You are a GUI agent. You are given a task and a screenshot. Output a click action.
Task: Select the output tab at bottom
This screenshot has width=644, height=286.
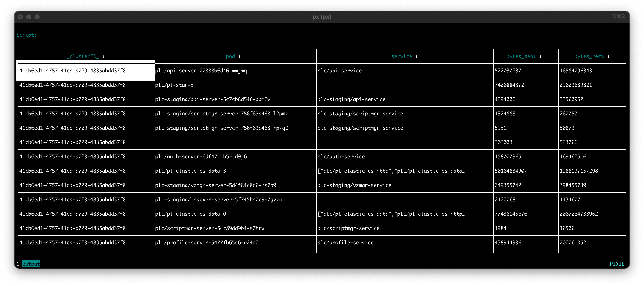click(31, 264)
